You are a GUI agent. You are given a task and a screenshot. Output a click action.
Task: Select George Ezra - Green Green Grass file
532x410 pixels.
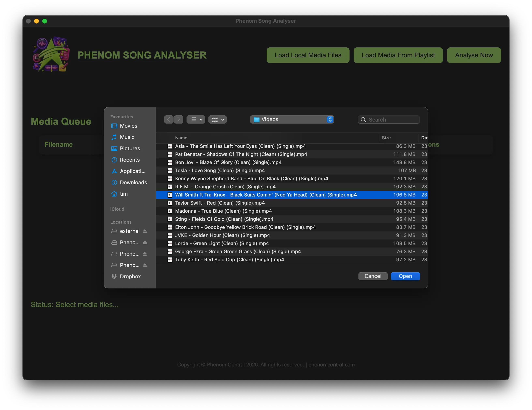pyautogui.click(x=292, y=251)
